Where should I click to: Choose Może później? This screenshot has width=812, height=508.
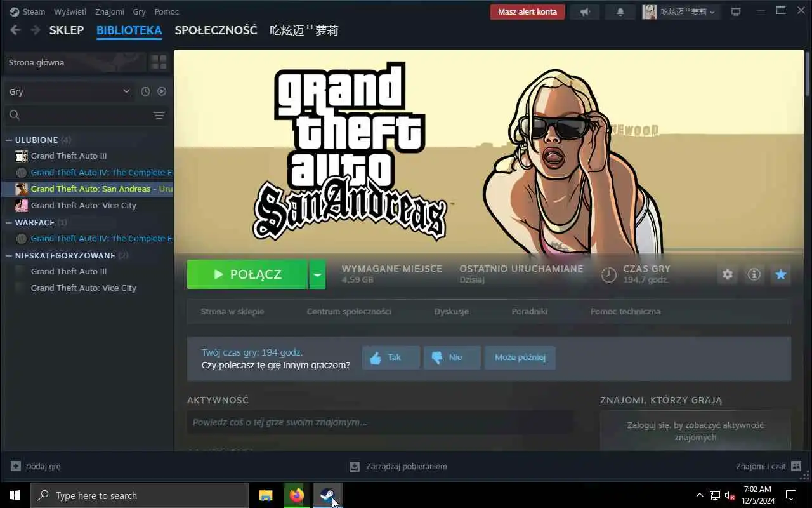(520, 358)
